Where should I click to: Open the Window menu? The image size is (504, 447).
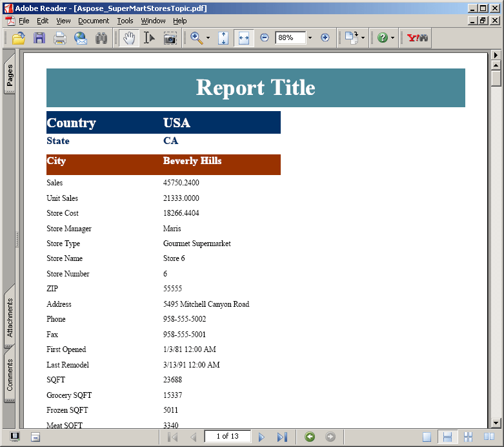pyautogui.click(x=153, y=21)
